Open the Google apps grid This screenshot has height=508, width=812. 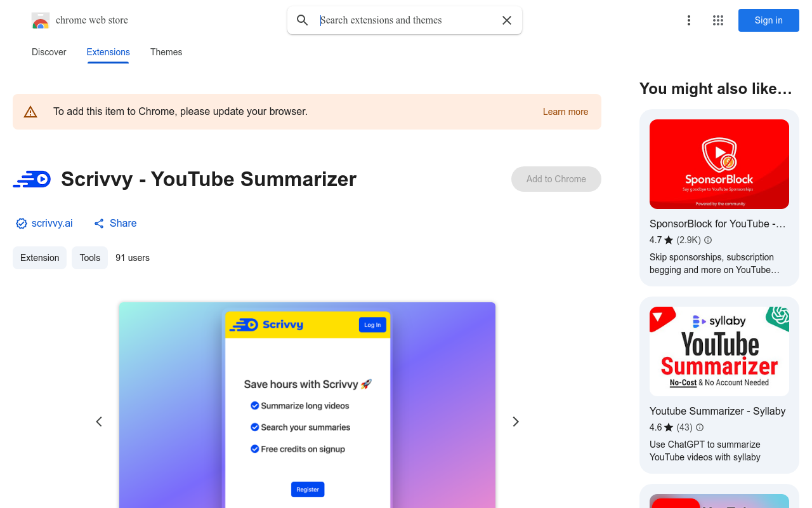(x=718, y=20)
